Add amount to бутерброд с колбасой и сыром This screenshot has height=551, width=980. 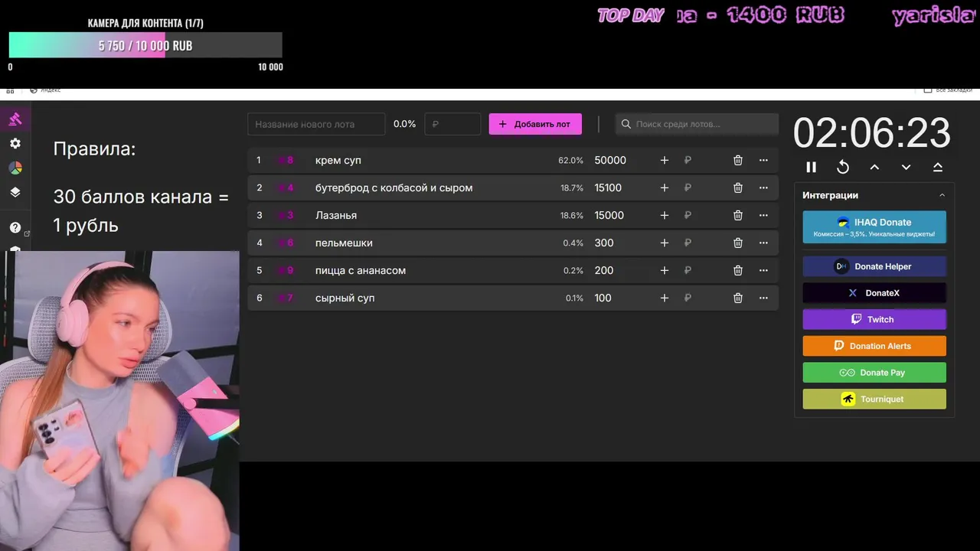665,188
